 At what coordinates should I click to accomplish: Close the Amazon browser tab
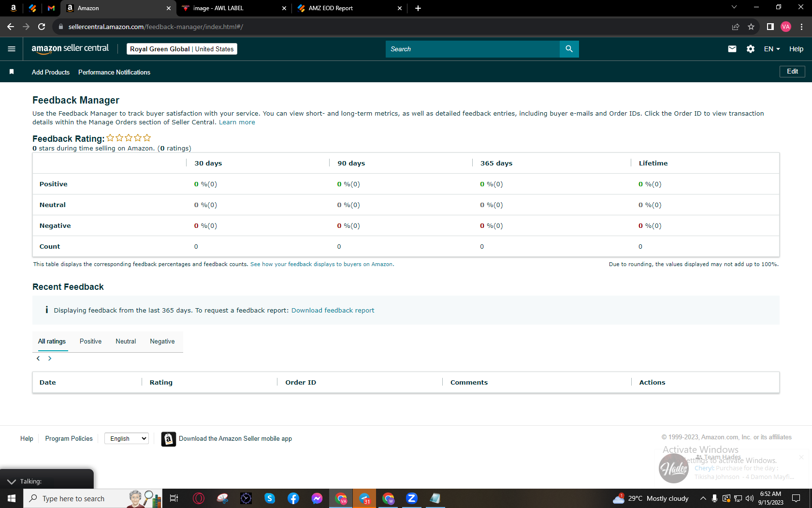pyautogui.click(x=168, y=8)
